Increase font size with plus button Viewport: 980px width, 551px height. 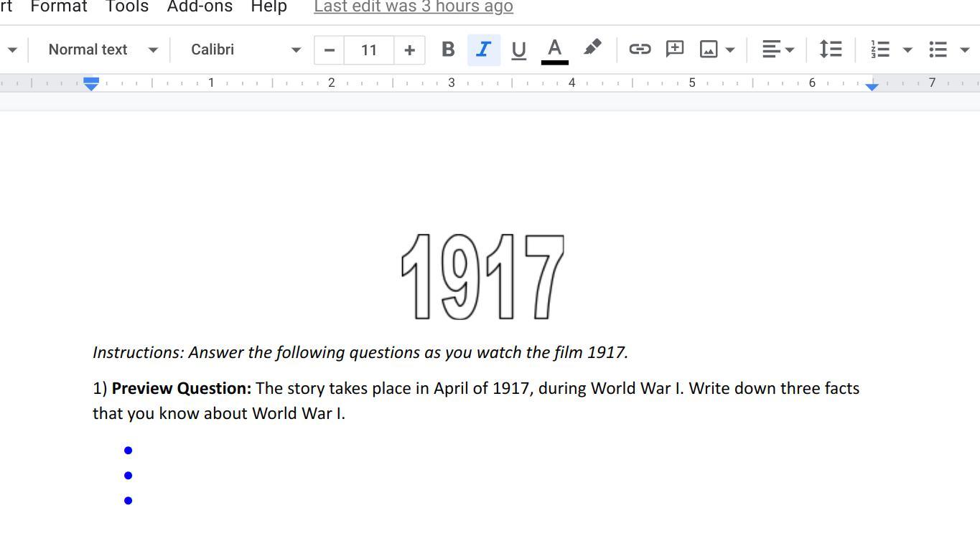[x=409, y=50]
